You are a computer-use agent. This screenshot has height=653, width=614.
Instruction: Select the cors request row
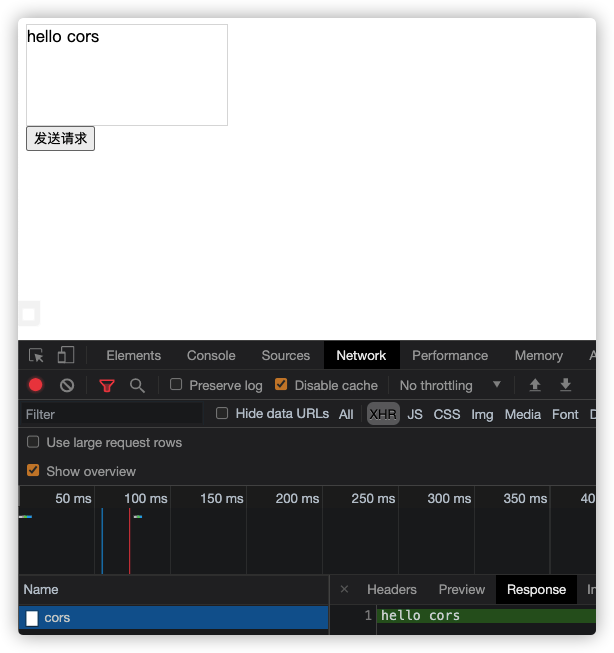click(x=173, y=618)
